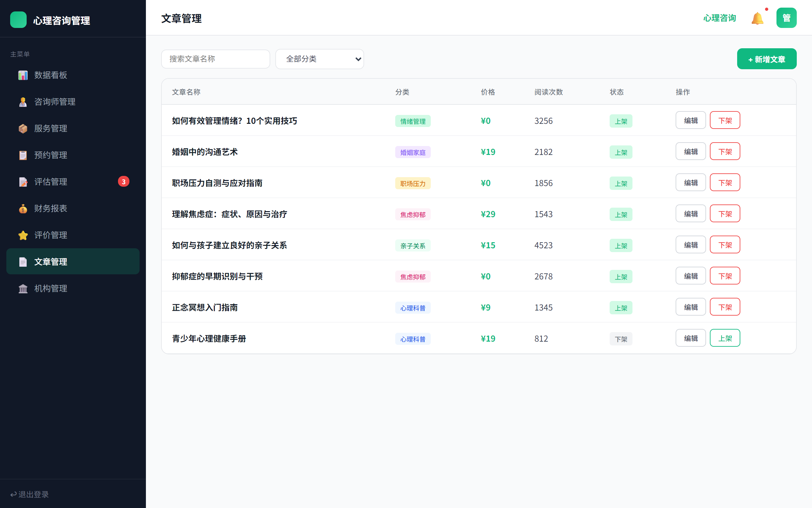
Task: Click the 预约管理 clipboard icon
Action: click(x=23, y=155)
